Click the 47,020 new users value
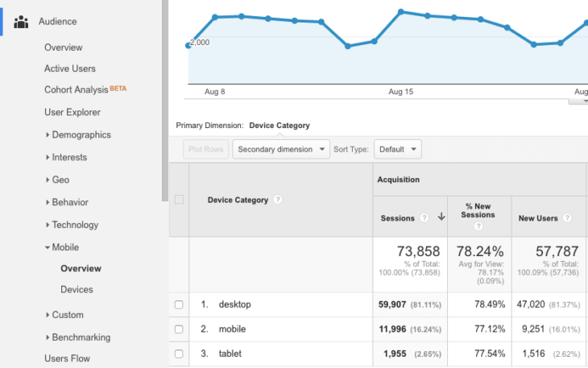Viewport: 588px width, 368px height. (x=531, y=304)
